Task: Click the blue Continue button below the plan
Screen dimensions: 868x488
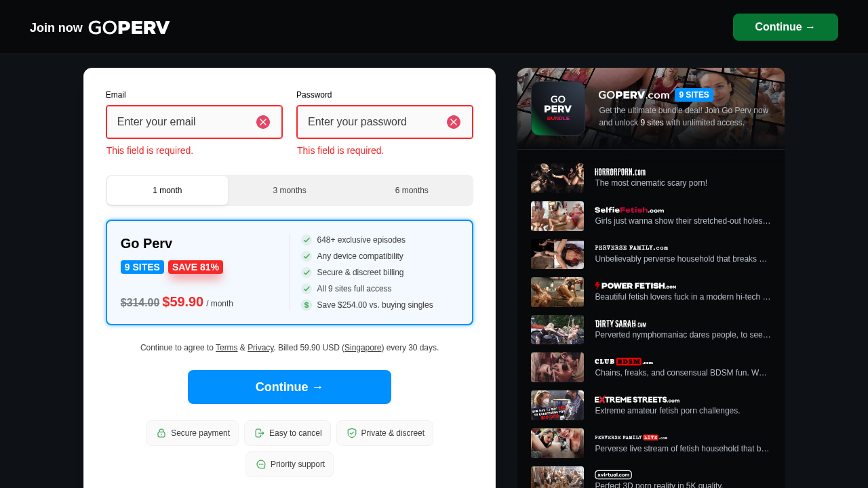Action: click(x=290, y=387)
